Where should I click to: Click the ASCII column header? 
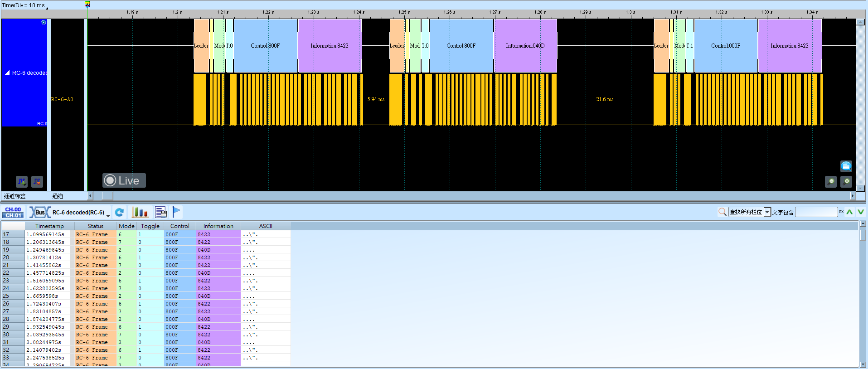point(266,226)
